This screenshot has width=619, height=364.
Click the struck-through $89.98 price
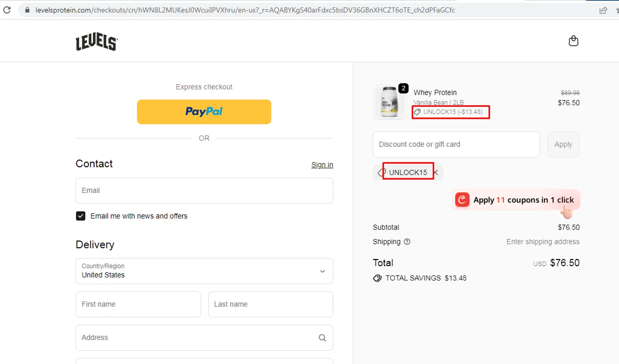pyautogui.click(x=570, y=93)
